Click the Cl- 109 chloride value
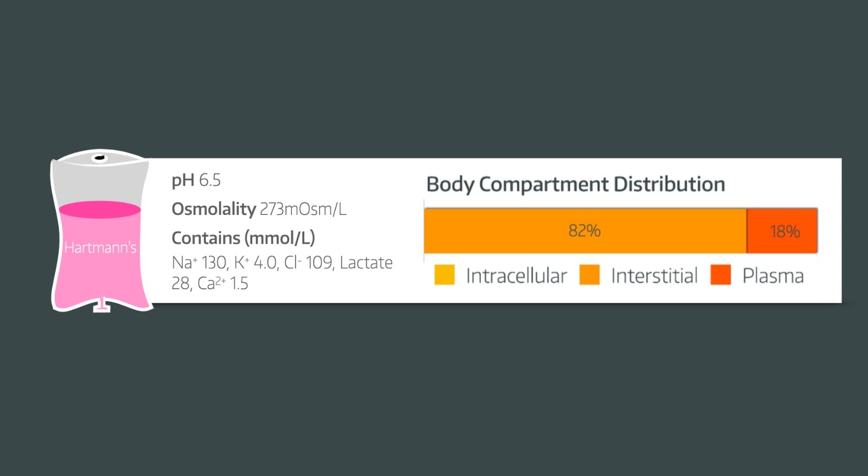The image size is (868, 476). tap(308, 263)
